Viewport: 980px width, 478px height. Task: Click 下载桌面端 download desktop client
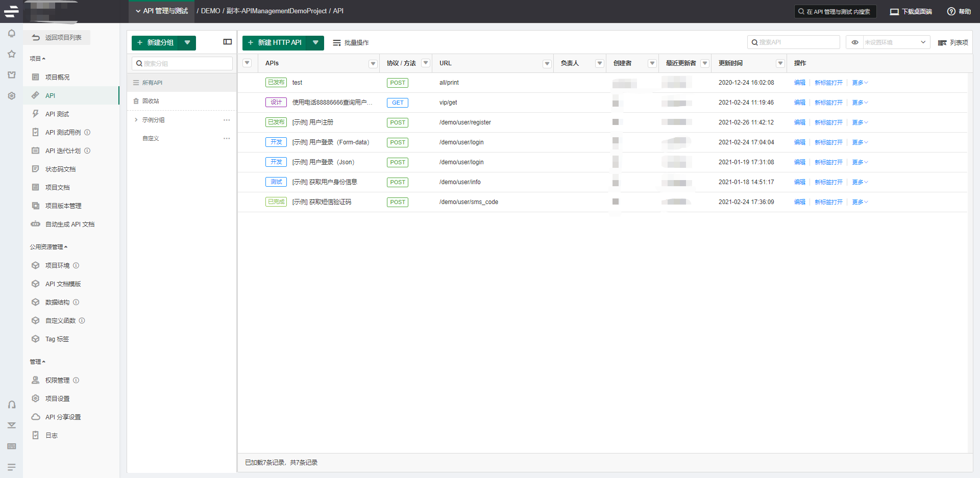pyautogui.click(x=911, y=11)
